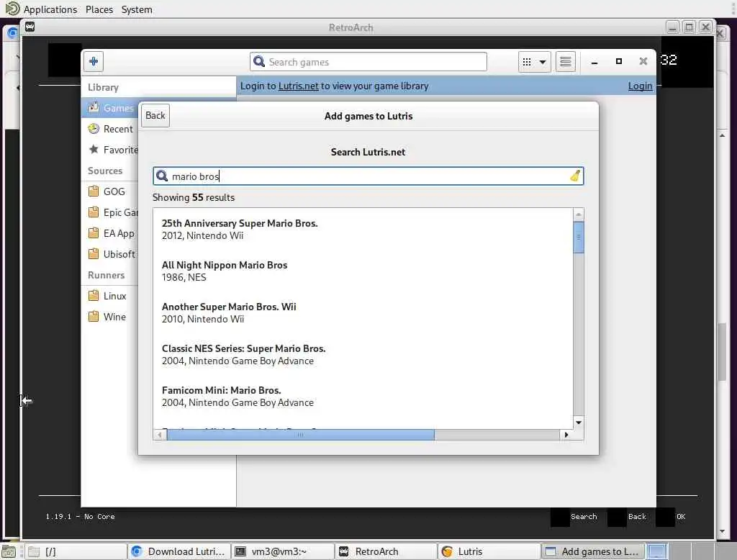The image size is (737, 560).
Task: Select the Epic Games source in sidebar
Action: click(111, 212)
